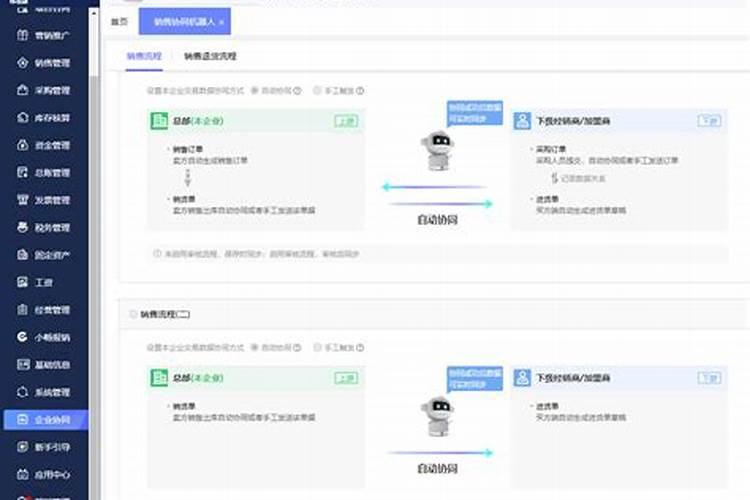Click the 税务管理 sidebar icon
750x500 pixels.
[22, 227]
